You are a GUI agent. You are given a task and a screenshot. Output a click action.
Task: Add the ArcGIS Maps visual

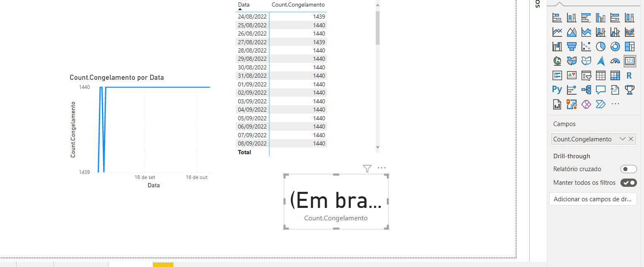click(572, 104)
